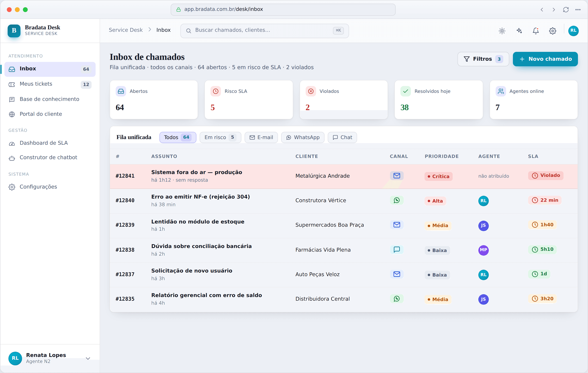Image resolution: width=588 pixels, height=373 pixels.
Task: Open Portal do cliente
Action: [x=50, y=114]
